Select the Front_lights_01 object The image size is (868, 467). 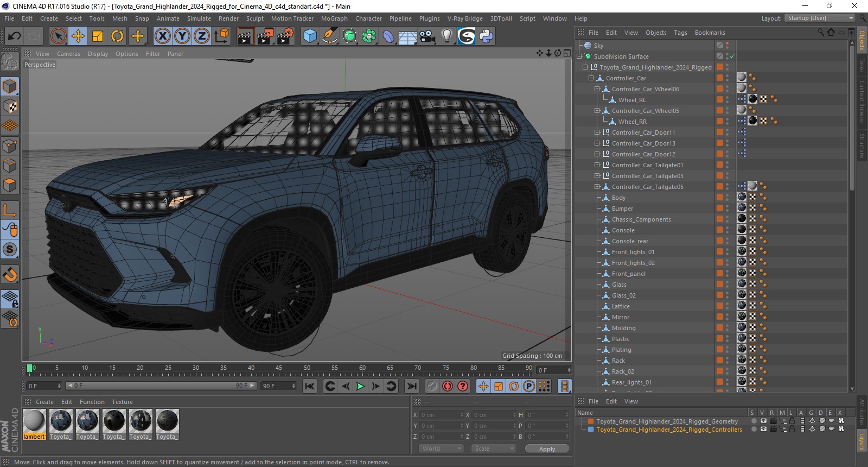pyautogui.click(x=633, y=252)
